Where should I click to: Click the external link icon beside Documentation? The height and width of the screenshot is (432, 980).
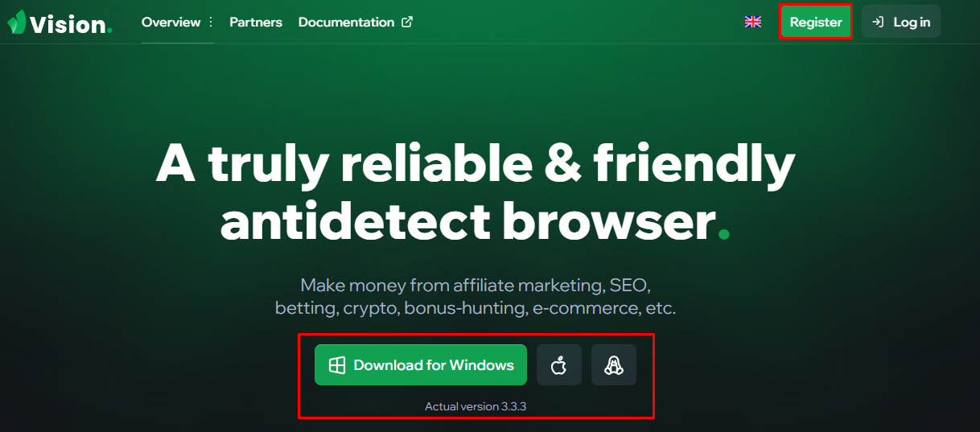coord(407,23)
